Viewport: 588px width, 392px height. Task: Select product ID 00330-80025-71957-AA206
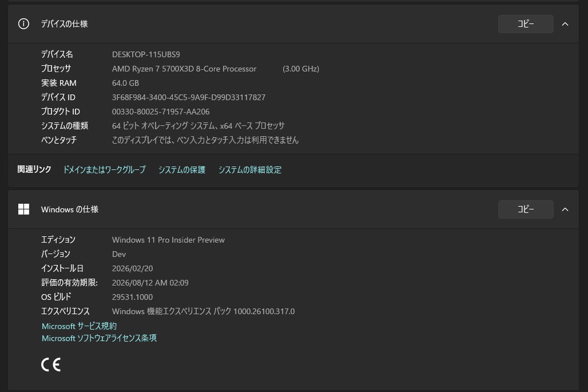click(x=161, y=112)
